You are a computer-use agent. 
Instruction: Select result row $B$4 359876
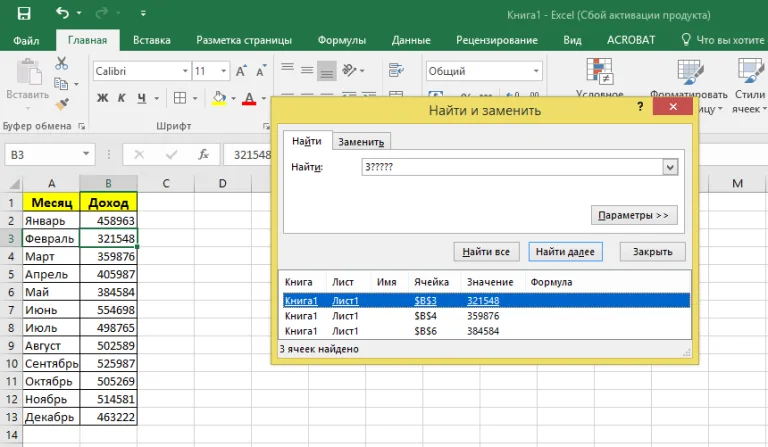(x=485, y=316)
